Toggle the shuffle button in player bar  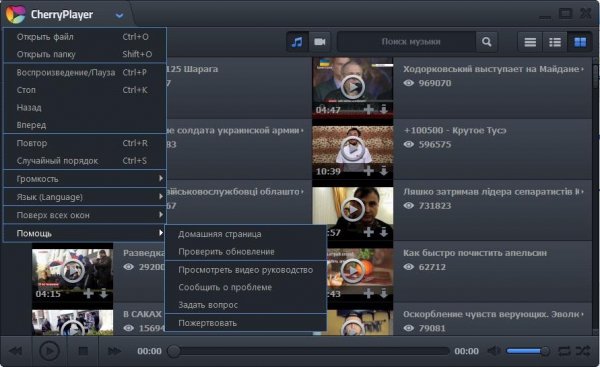(583, 351)
